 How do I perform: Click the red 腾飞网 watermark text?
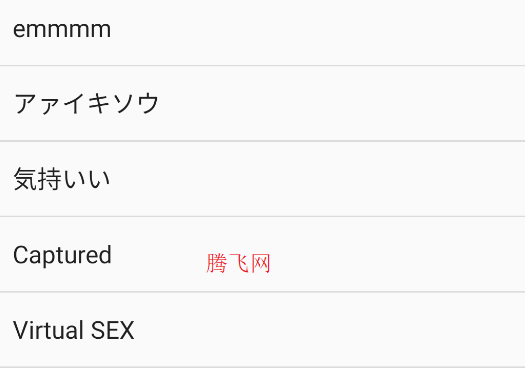tap(238, 263)
